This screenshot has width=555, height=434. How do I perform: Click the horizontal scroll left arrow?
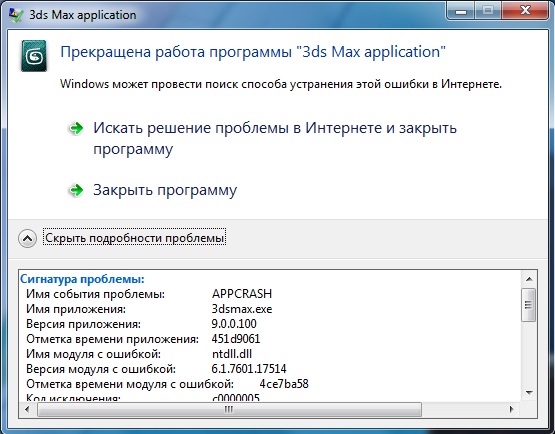(x=28, y=410)
